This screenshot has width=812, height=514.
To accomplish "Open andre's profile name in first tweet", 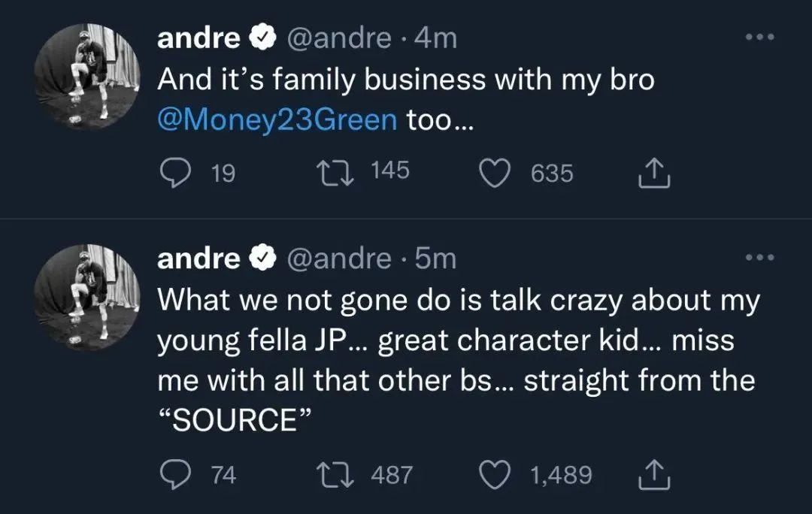I will tap(198, 38).
